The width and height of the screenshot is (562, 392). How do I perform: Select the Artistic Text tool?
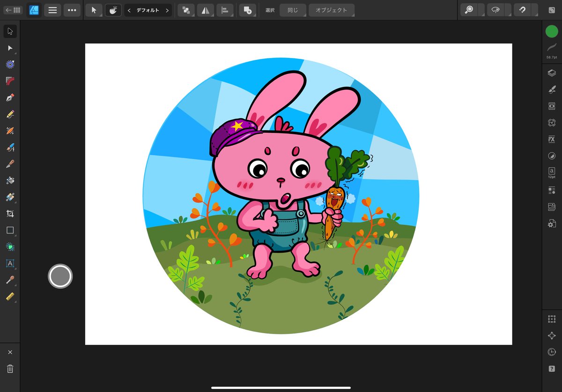click(x=10, y=263)
